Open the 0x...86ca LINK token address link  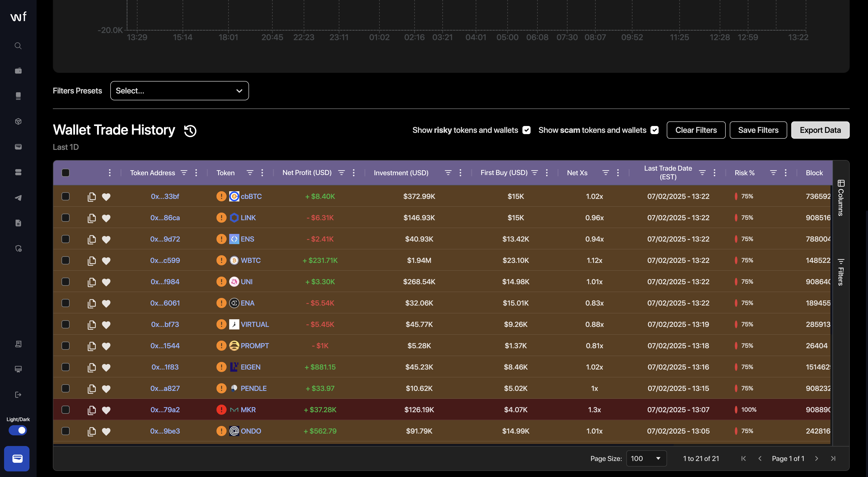[x=165, y=218]
